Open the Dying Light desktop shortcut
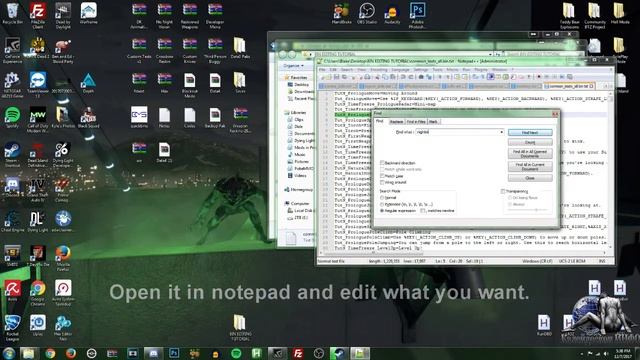This screenshot has width=640, height=360. click(x=38, y=222)
